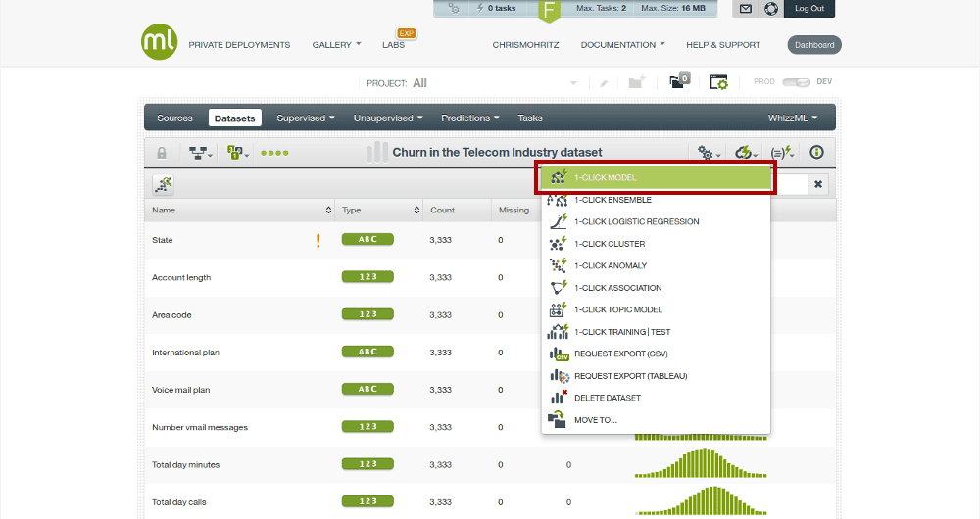
Task: Open the Tasks tab
Action: [530, 118]
